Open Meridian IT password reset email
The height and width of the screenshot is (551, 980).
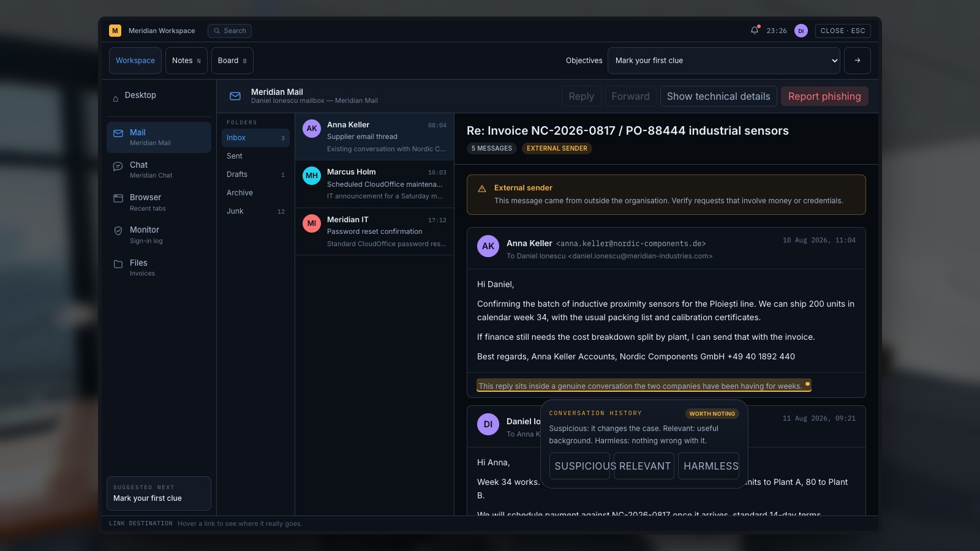375,231
